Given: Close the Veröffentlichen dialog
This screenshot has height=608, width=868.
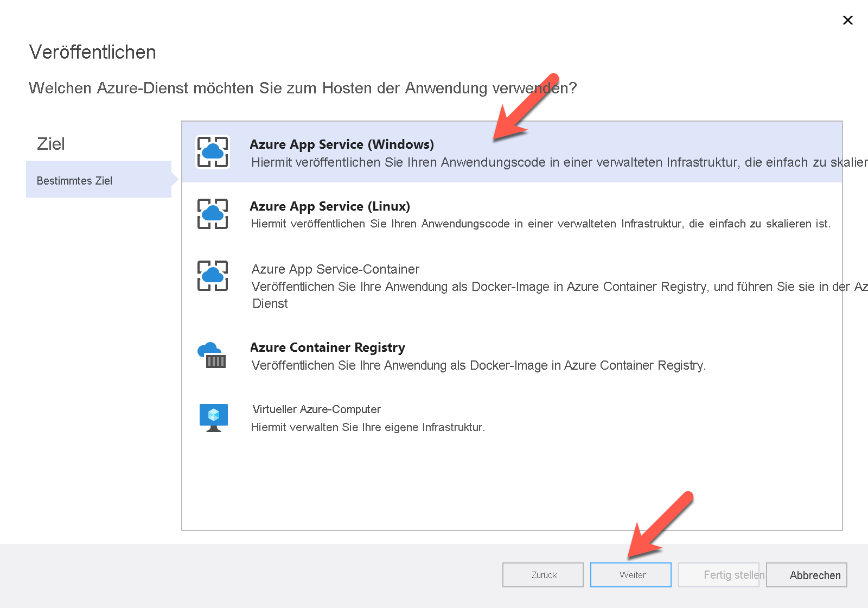Looking at the screenshot, I should click(848, 20).
